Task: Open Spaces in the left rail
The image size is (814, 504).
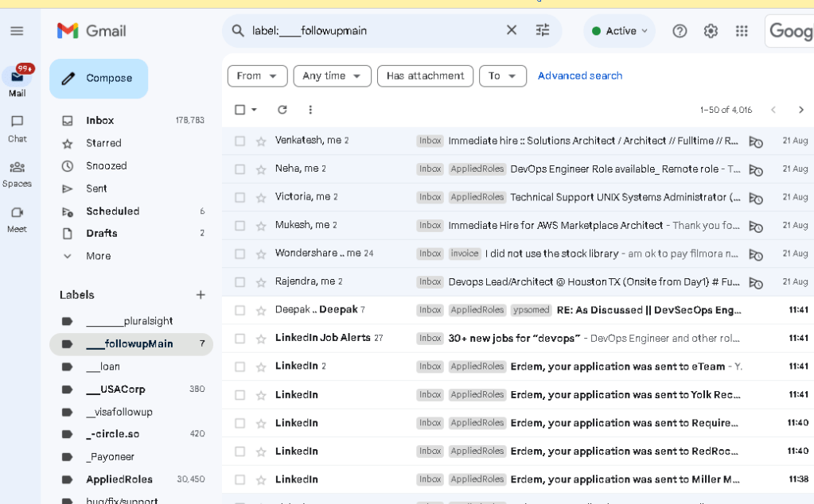Action: pyautogui.click(x=18, y=174)
